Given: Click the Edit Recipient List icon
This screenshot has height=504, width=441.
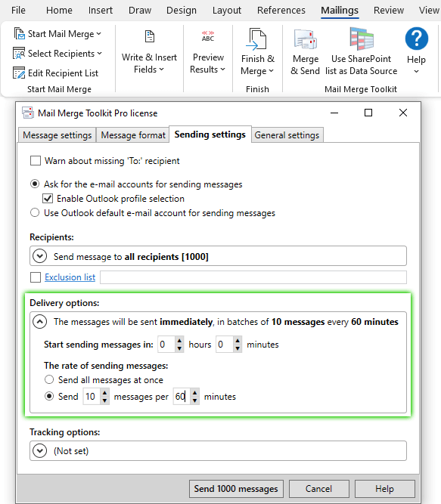Looking at the screenshot, I should click(x=19, y=73).
